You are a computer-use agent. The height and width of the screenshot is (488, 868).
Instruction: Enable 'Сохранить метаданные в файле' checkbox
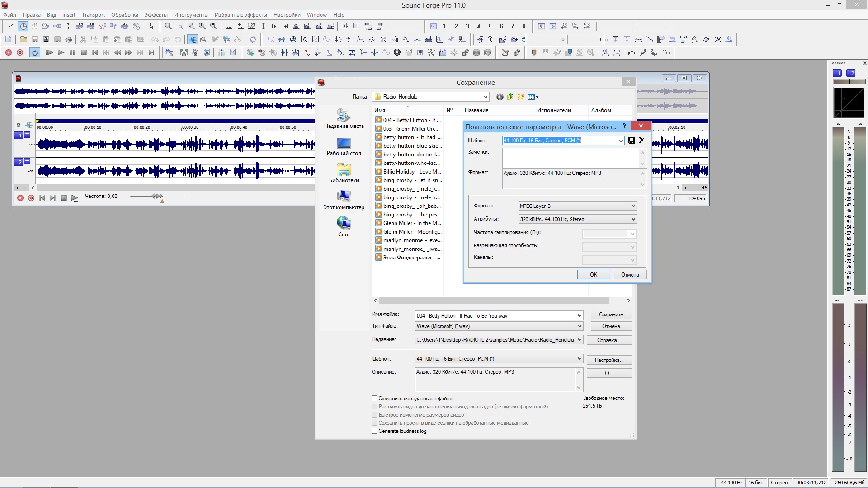coord(375,399)
